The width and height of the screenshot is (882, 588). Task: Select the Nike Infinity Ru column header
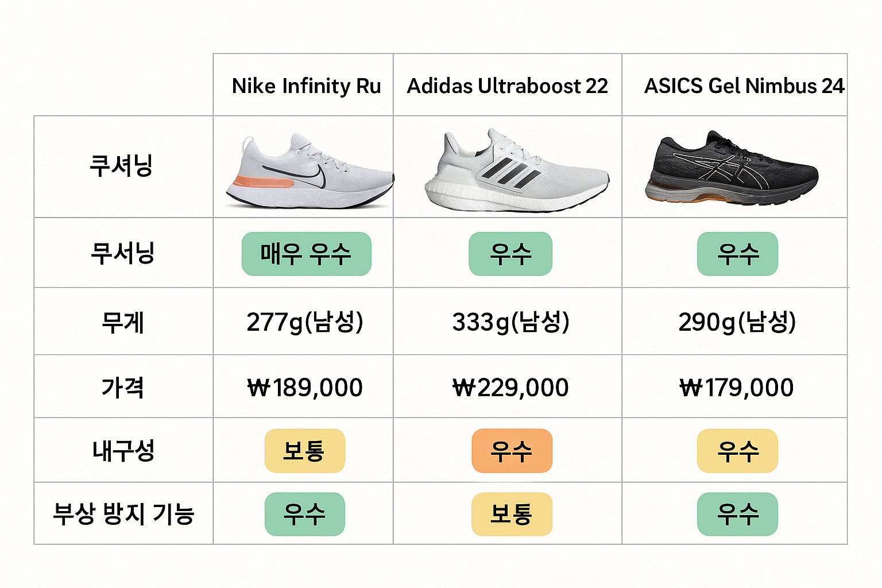point(306,86)
